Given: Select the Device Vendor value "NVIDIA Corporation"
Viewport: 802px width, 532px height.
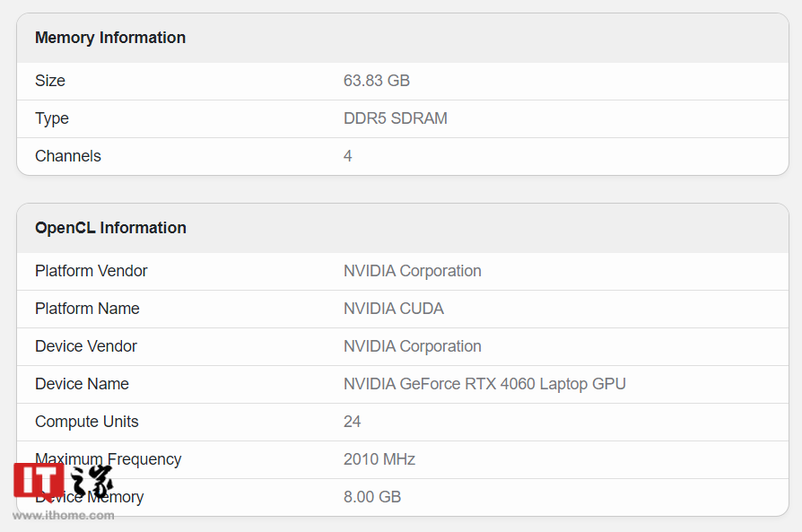Looking at the screenshot, I should (413, 346).
